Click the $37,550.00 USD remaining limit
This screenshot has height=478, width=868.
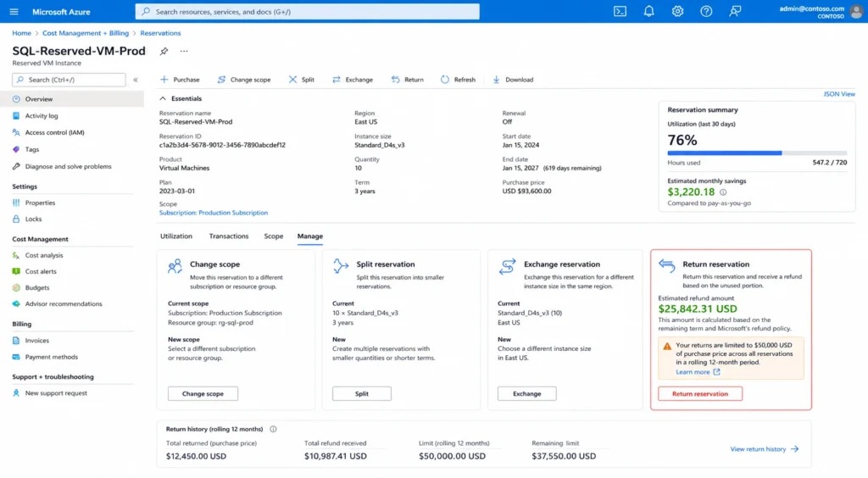tap(564, 456)
